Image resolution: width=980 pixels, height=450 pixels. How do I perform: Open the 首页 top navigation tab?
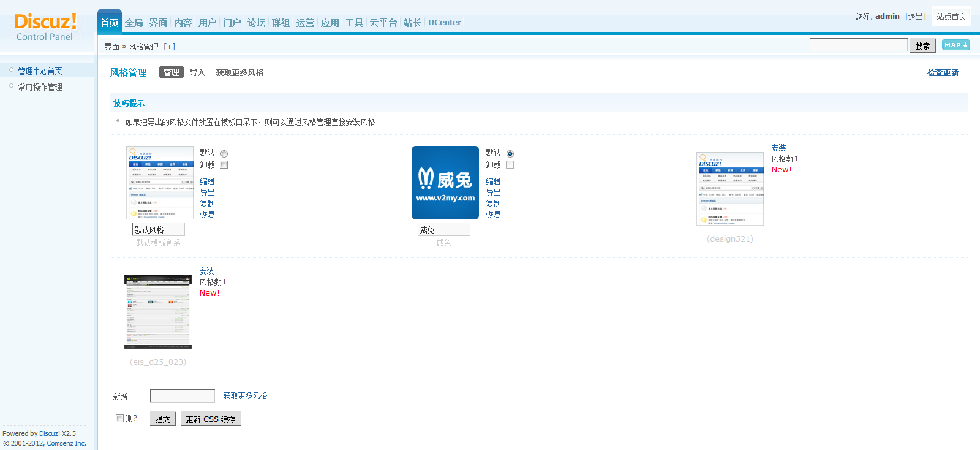[110, 23]
